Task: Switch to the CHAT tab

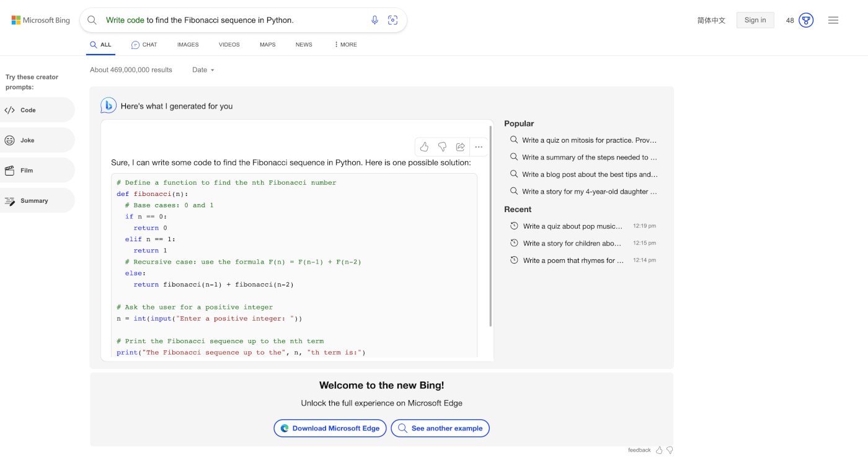Action: [144, 44]
